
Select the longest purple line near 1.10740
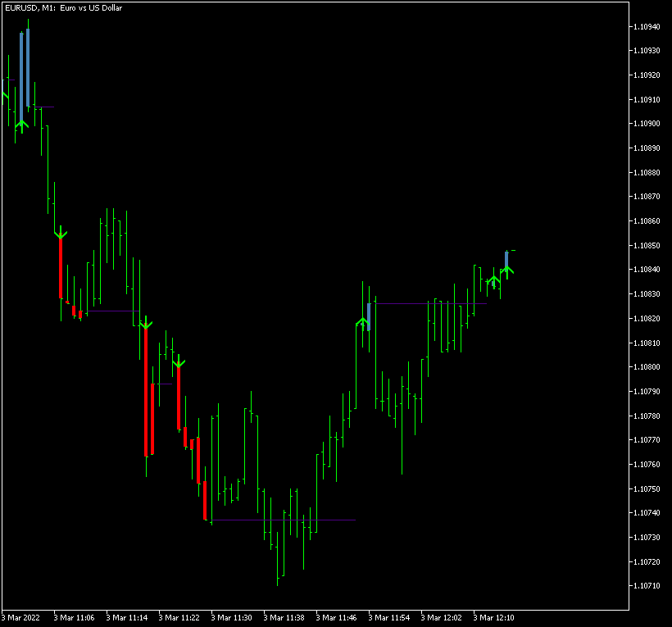(283, 520)
